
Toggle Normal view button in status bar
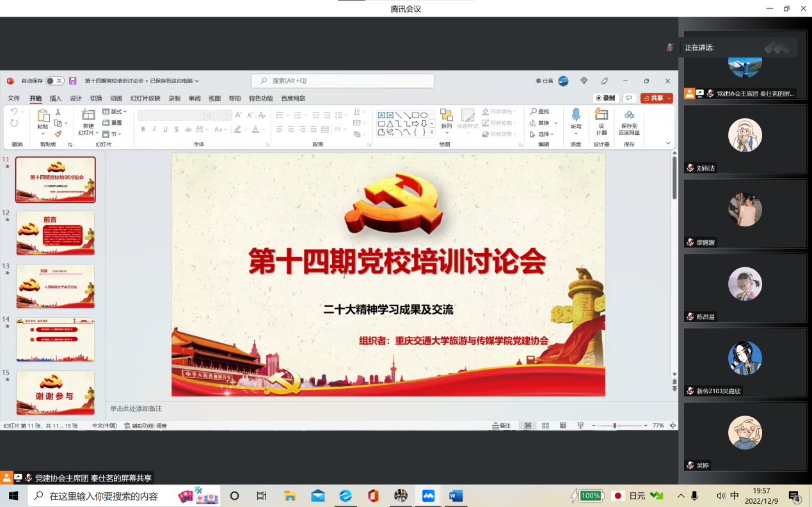coord(528,426)
